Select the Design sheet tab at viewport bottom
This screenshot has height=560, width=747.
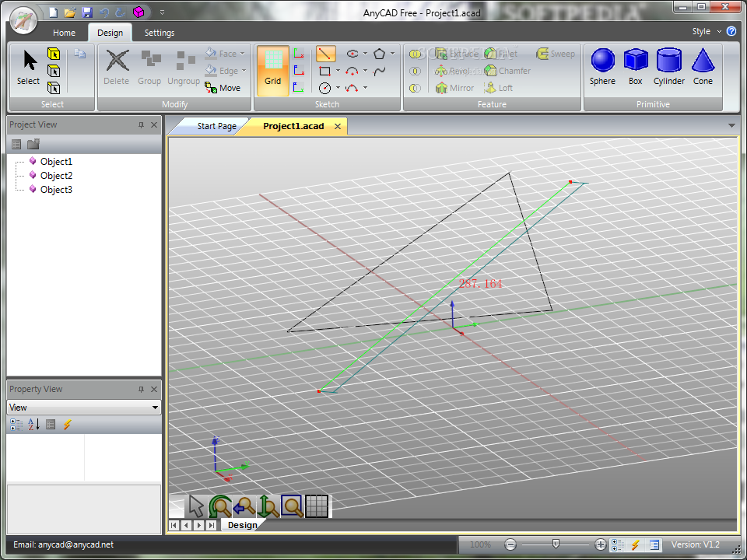(x=242, y=525)
